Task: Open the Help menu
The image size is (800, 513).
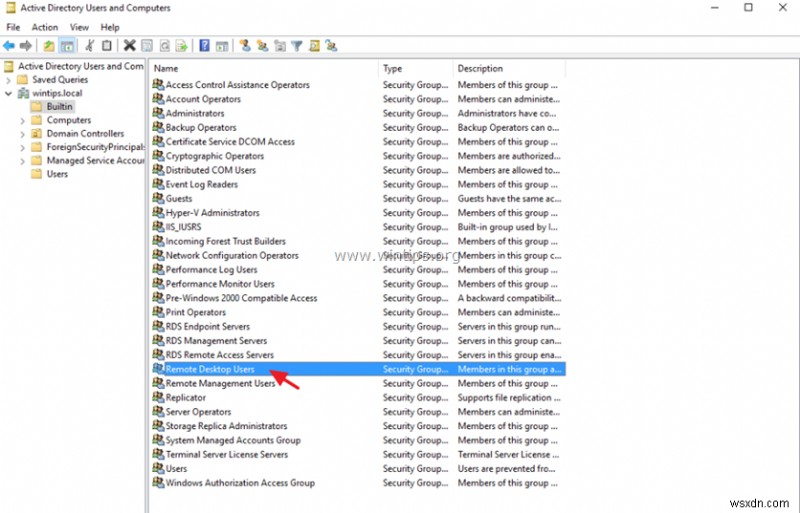Action: [x=110, y=27]
